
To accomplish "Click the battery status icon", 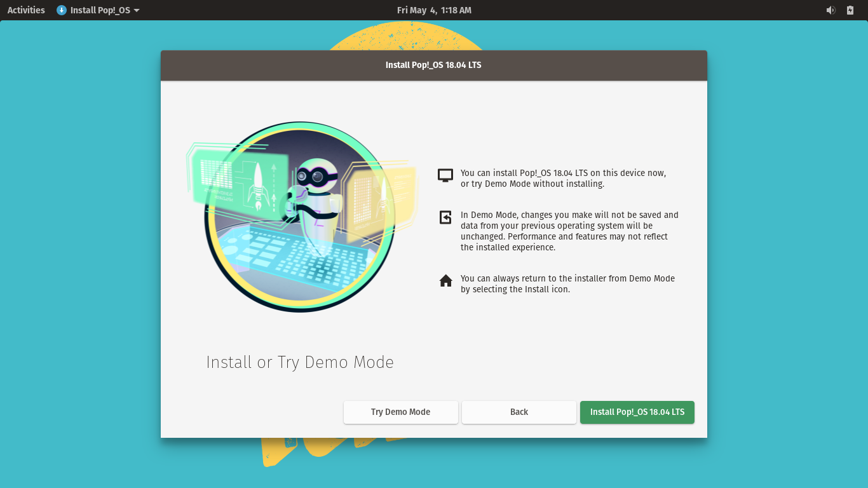I will [x=850, y=10].
